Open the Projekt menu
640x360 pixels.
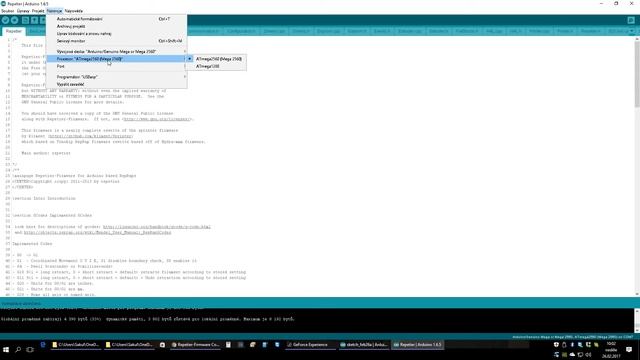pyautogui.click(x=38, y=11)
